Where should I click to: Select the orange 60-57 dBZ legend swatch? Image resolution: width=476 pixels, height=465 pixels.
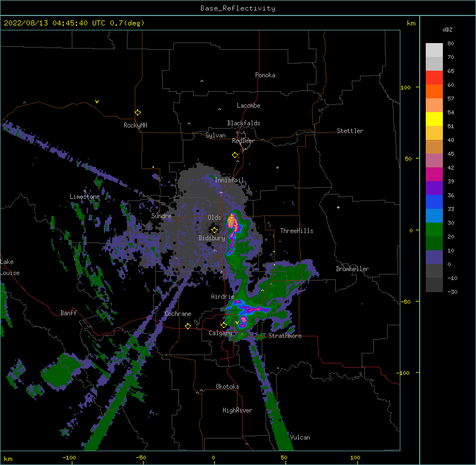(434, 91)
